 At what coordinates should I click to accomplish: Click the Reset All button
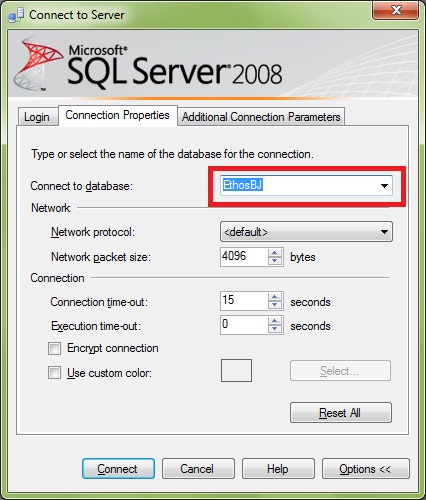341,413
